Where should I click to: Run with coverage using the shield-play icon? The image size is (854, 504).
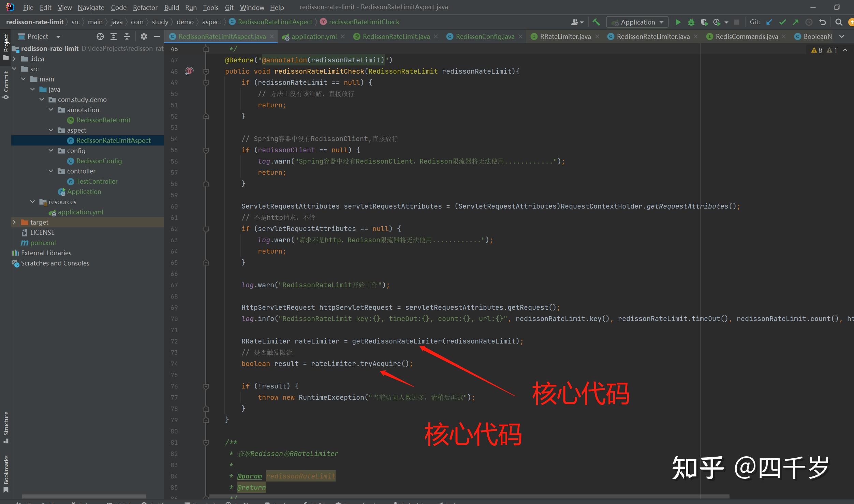pos(704,22)
